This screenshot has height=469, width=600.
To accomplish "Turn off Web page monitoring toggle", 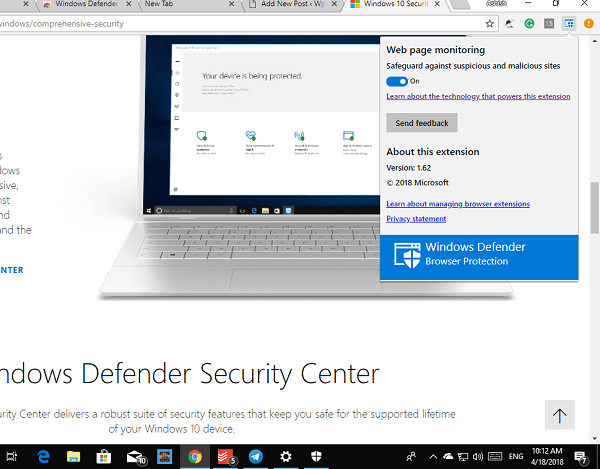I will pyautogui.click(x=397, y=81).
